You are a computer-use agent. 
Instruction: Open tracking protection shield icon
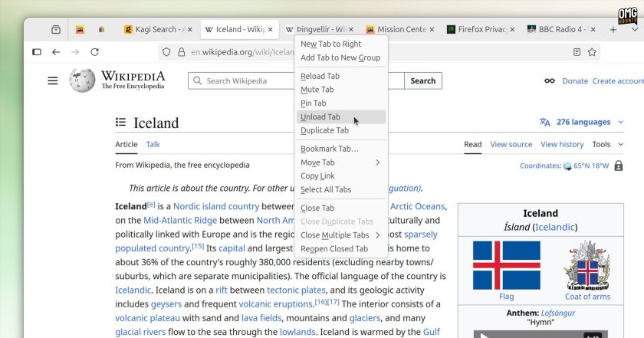pyautogui.click(x=166, y=52)
